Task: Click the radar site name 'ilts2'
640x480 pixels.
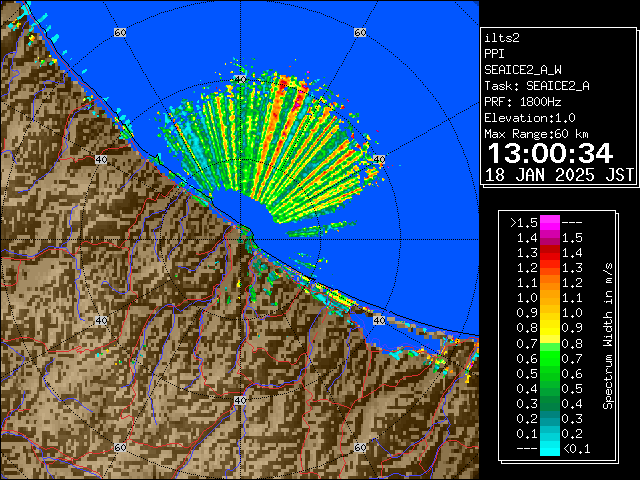Action: [502, 38]
